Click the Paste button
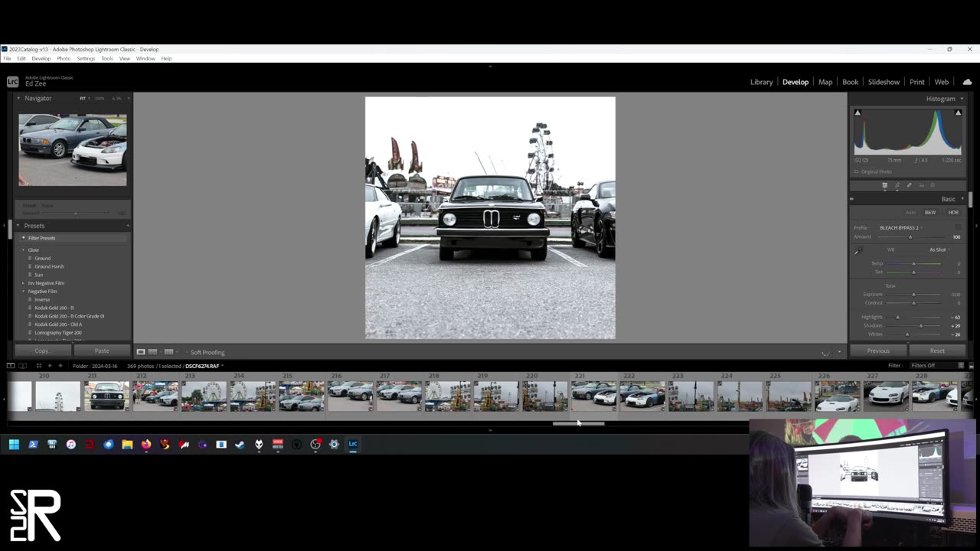The image size is (980, 551). click(x=102, y=350)
